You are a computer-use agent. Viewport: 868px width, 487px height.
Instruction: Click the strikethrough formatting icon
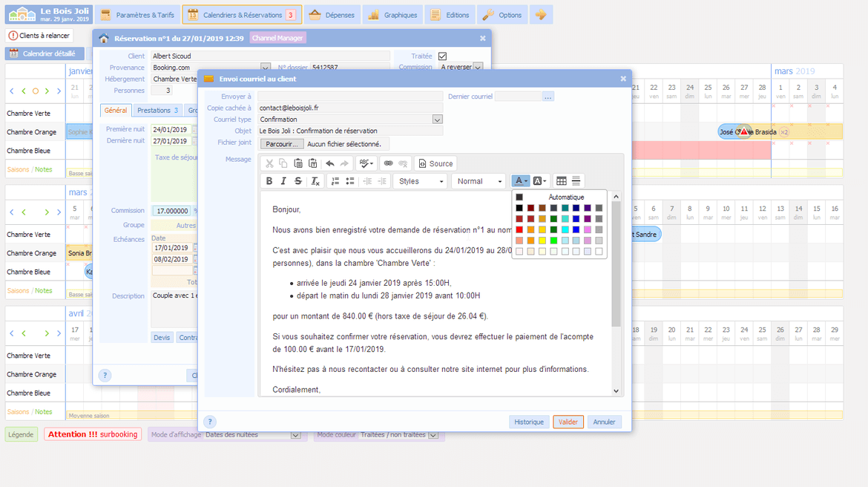[298, 181]
